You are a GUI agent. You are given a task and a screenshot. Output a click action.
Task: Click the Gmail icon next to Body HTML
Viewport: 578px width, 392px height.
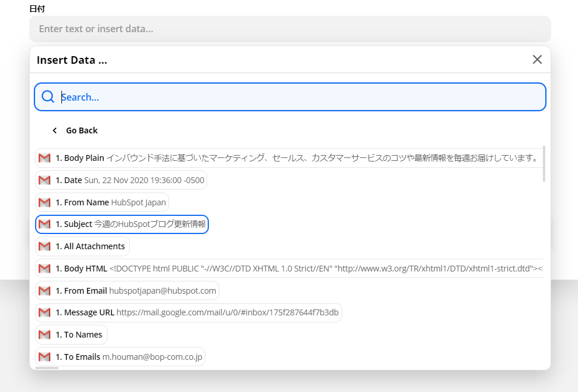(x=44, y=269)
